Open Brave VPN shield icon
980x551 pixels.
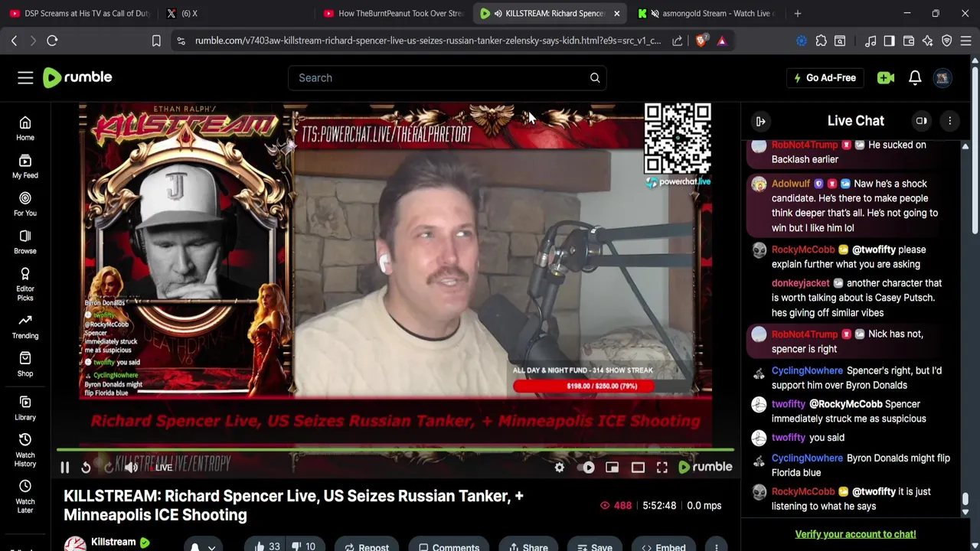[947, 41]
